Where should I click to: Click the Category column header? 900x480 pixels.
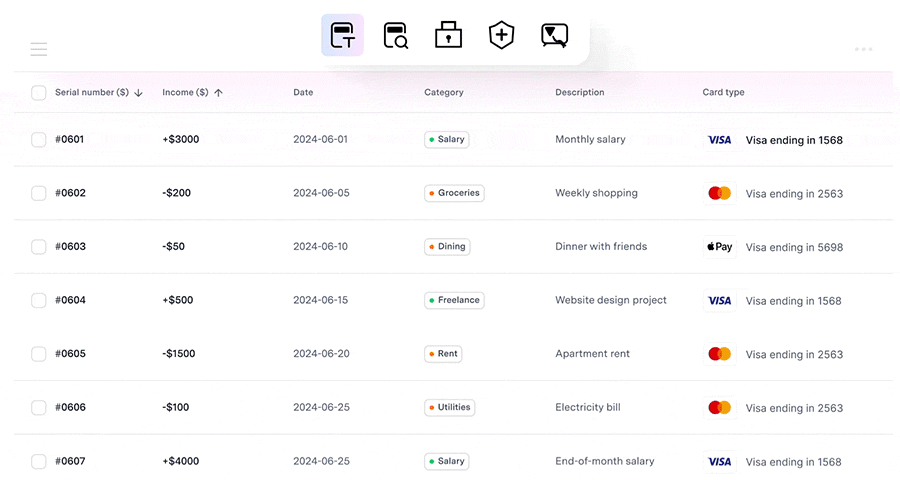pyautogui.click(x=444, y=92)
